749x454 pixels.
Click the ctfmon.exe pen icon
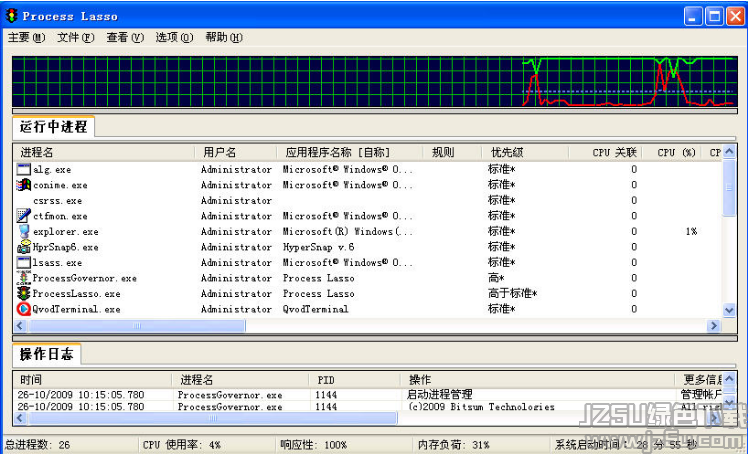coord(23,216)
